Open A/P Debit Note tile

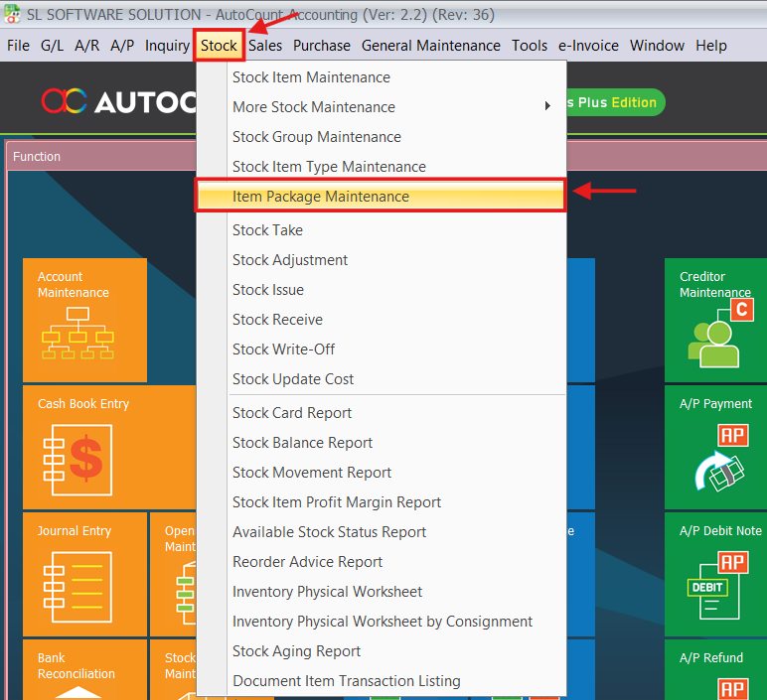pyautogui.click(x=715, y=574)
